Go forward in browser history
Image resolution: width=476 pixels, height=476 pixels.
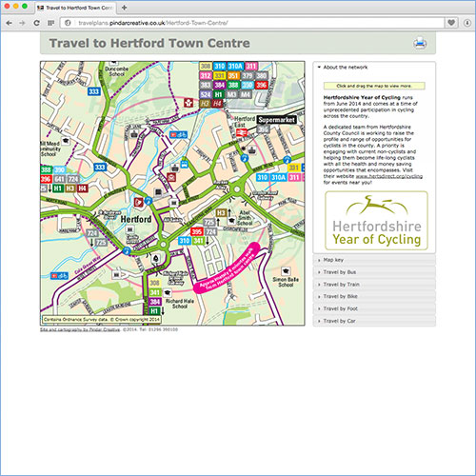coord(22,23)
